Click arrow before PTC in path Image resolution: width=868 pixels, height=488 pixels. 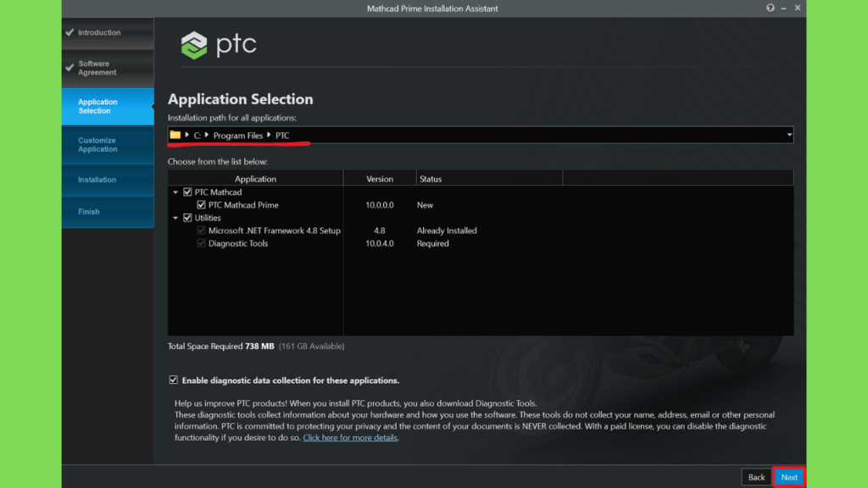pos(269,135)
